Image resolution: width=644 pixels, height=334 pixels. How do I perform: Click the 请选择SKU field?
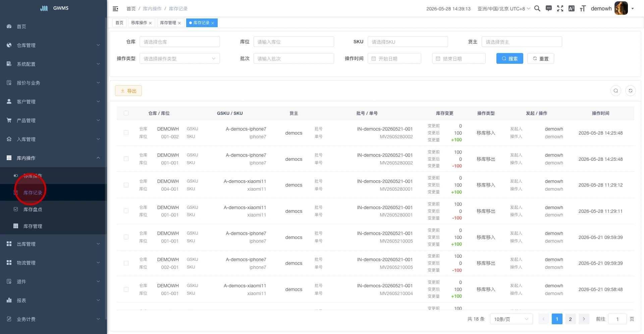408,42
